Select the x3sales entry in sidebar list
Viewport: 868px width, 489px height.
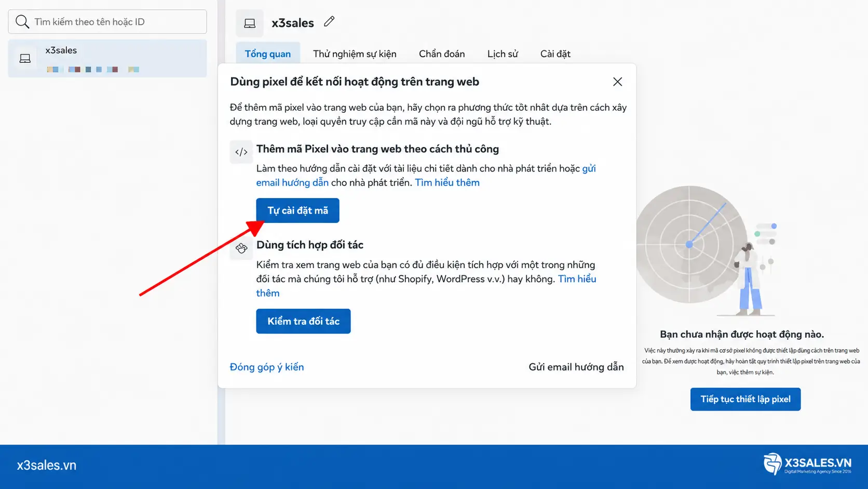107,58
